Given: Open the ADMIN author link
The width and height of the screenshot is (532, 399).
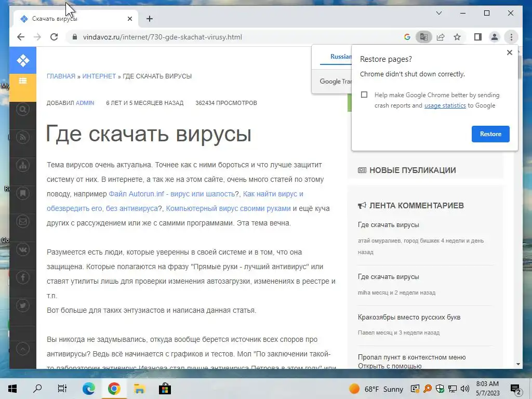Looking at the screenshot, I should coord(85,103).
